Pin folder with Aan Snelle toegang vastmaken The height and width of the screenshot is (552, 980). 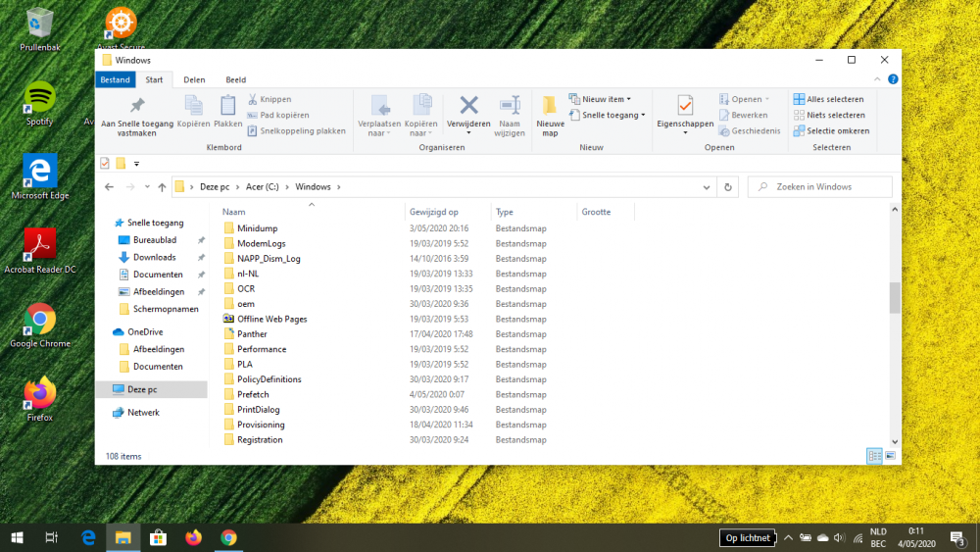pos(137,106)
